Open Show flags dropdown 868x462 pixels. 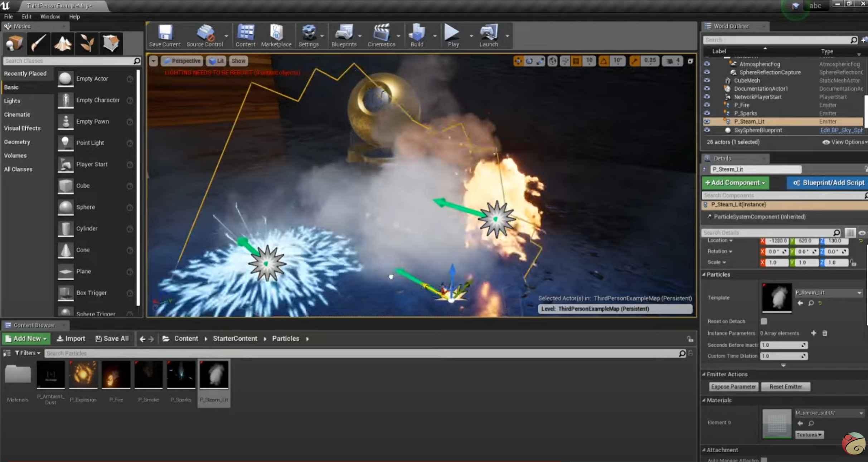pos(238,61)
